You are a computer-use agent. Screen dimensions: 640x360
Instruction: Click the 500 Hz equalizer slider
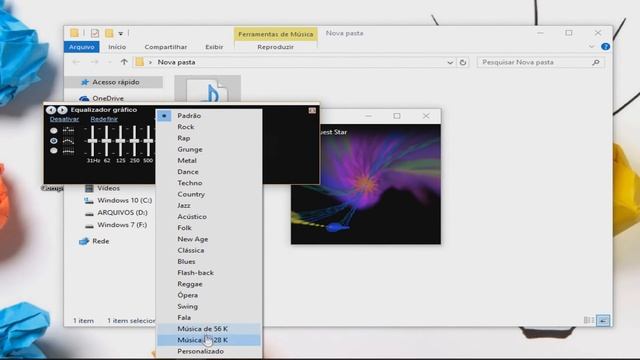click(148, 141)
